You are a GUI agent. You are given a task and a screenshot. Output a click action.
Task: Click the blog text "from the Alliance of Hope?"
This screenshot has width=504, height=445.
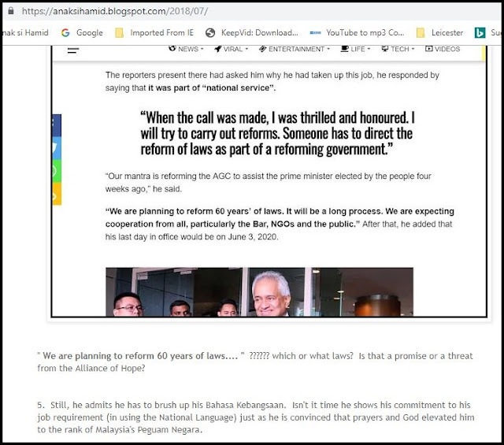[x=91, y=369]
